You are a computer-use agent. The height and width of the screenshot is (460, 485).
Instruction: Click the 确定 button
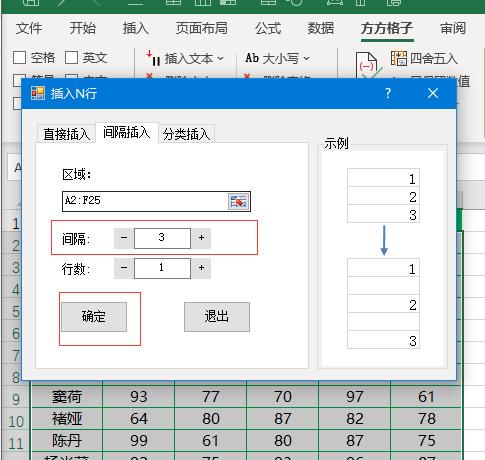[x=94, y=317]
